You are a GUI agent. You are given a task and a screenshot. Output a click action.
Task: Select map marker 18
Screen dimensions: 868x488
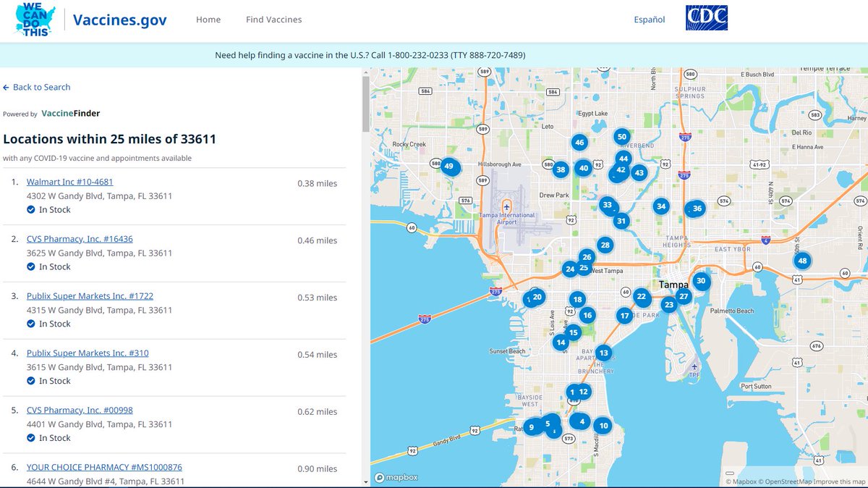[x=577, y=299]
